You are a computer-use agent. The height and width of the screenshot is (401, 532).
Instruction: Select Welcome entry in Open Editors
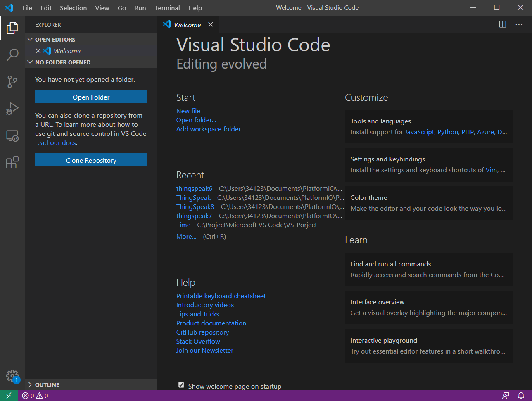click(x=91, y=51)
